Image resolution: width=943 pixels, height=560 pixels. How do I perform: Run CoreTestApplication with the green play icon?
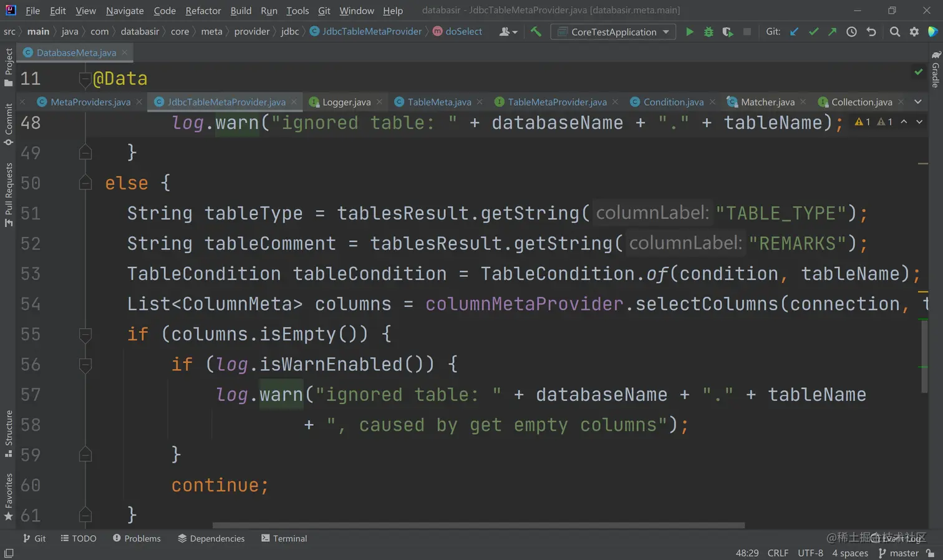pyautogui.click(x=689, y=32)
